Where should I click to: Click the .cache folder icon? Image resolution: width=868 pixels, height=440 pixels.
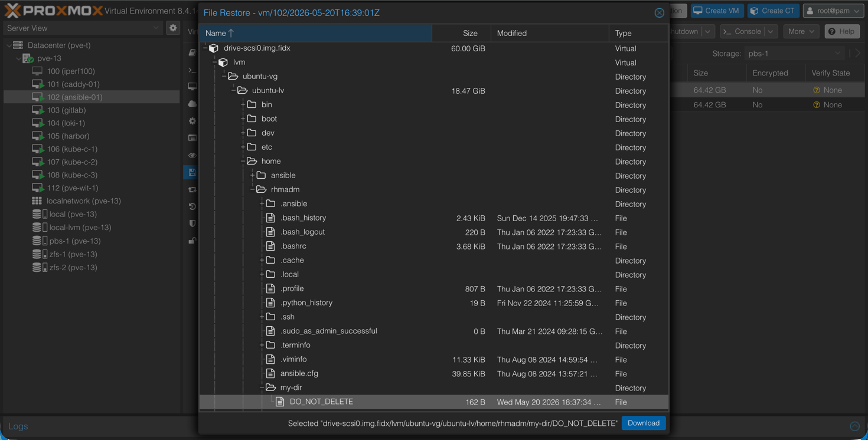(270, 261)
